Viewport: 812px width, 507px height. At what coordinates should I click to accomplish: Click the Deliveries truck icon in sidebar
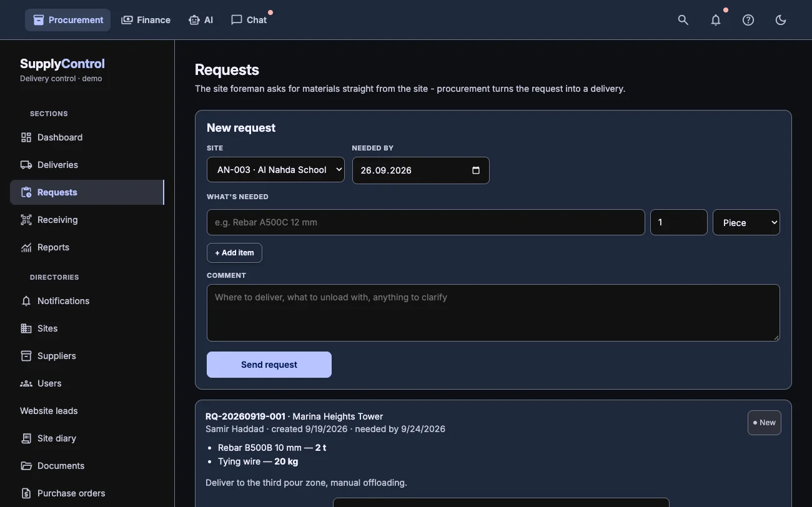26,165
